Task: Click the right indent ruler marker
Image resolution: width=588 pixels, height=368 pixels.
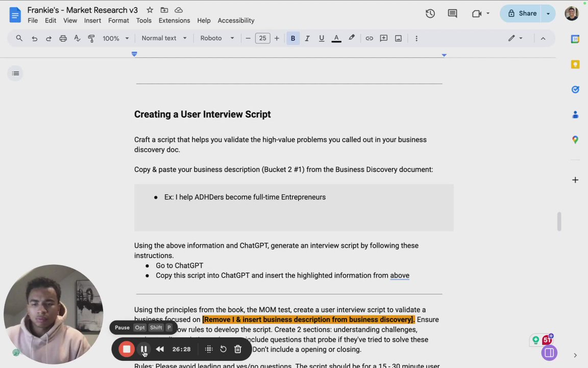Action: 444,55
